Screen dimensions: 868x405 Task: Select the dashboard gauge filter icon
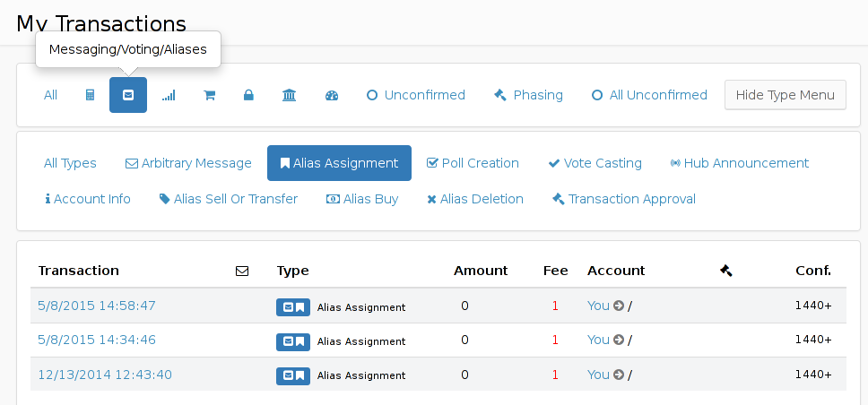(332, 95)
